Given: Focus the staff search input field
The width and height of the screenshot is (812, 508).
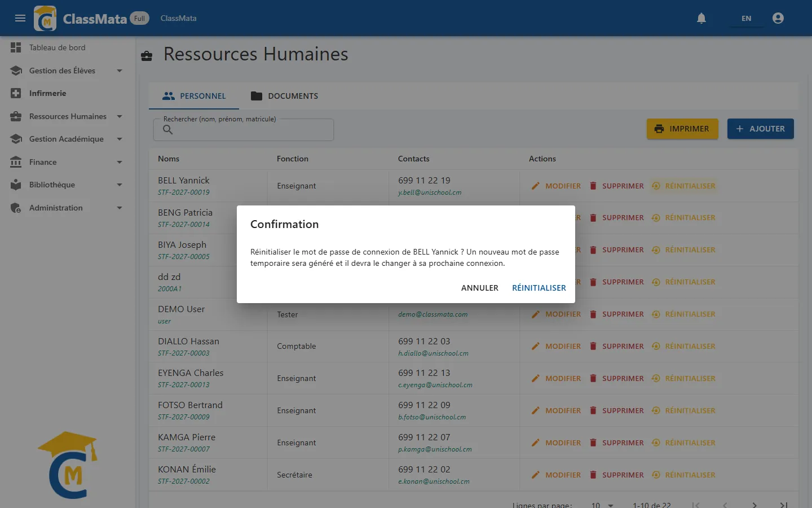Looking at the screenshot, I should tap(244, 130).
